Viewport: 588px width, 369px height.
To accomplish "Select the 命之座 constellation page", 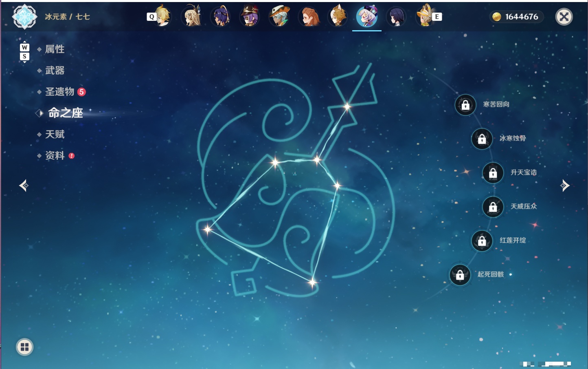I will [x=66, y=113].
